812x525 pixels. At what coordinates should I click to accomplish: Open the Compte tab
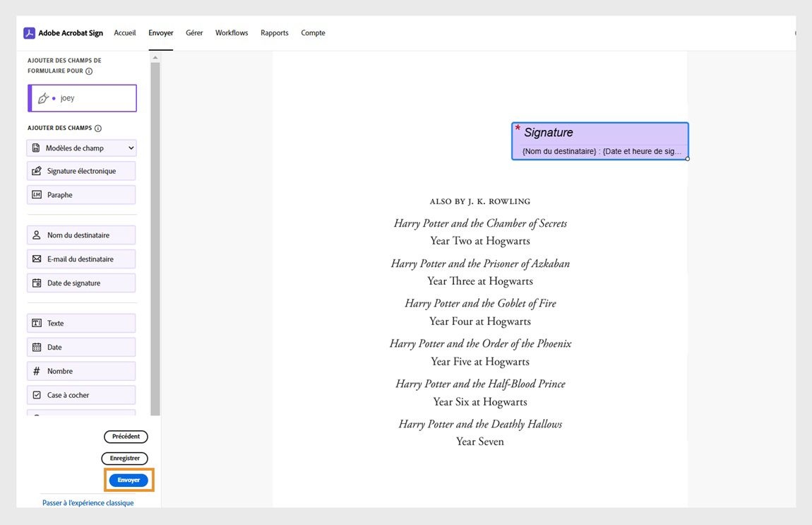pos(313,33)
